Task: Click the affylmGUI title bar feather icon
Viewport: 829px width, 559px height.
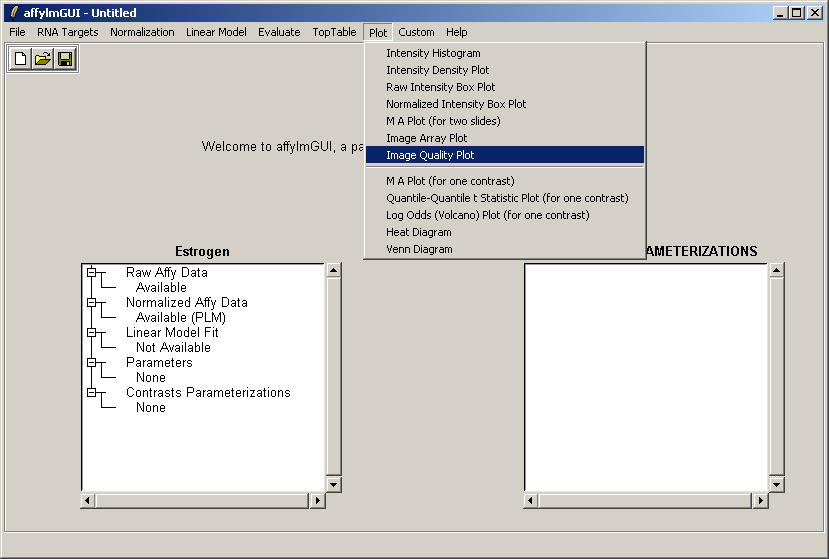Action: coord(13,13)
